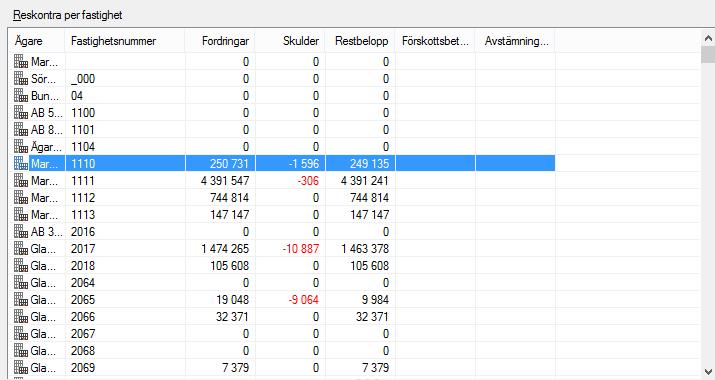Select the 1 463 378 Restbelopp value

tap(365, 249)
